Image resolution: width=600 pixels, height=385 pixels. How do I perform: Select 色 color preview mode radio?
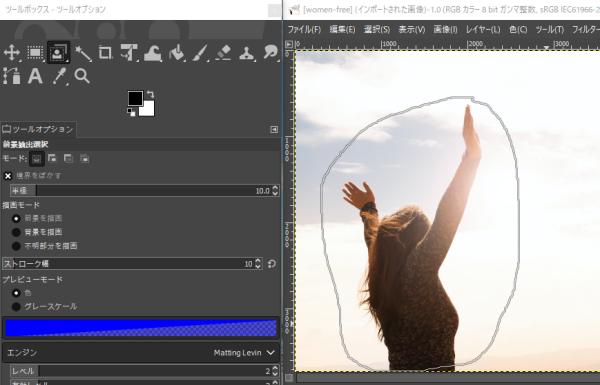(16, 293)
